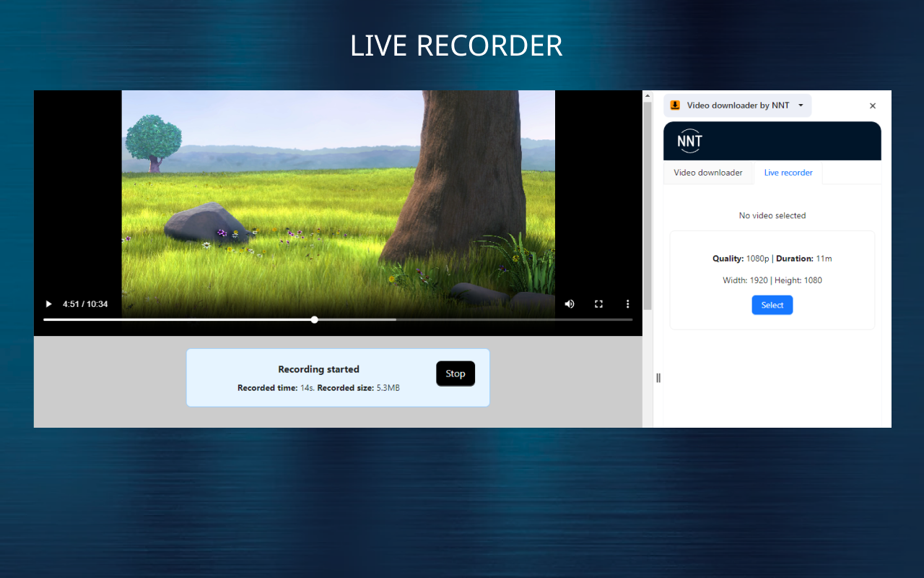Image resolution: width=924 pixels, height=578 pixels.
Task: Click the side panel resize handle
Action: [658, 378]
